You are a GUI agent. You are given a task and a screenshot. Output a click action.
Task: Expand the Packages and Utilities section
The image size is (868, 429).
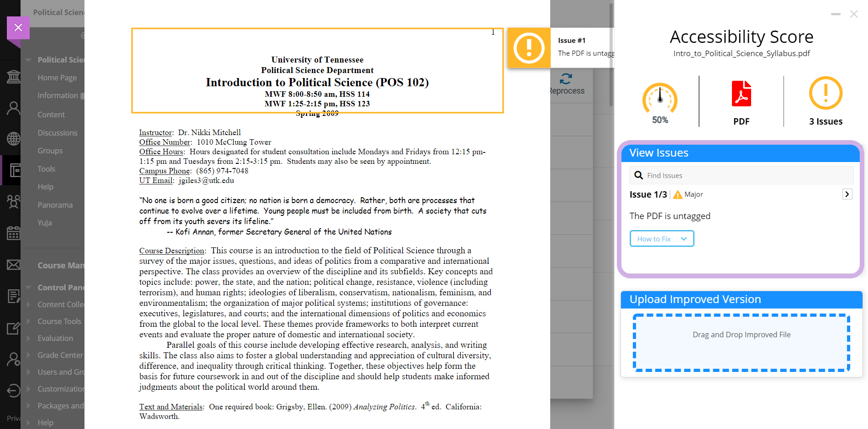coord(28,406)
